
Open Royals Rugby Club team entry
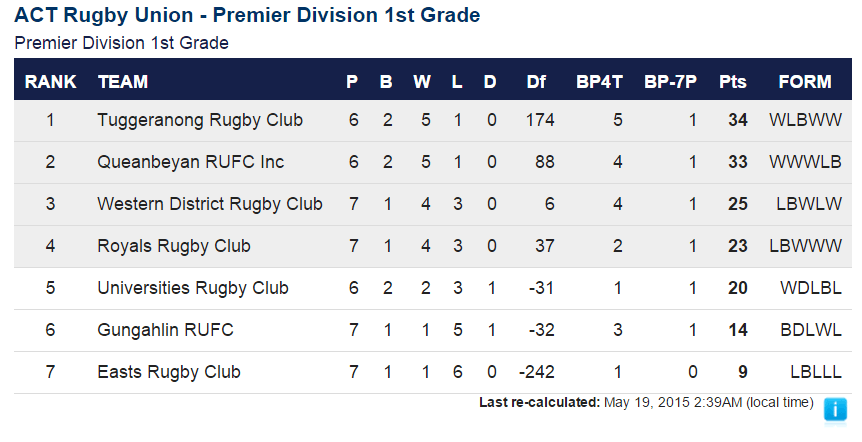click(x=174, y=246)
